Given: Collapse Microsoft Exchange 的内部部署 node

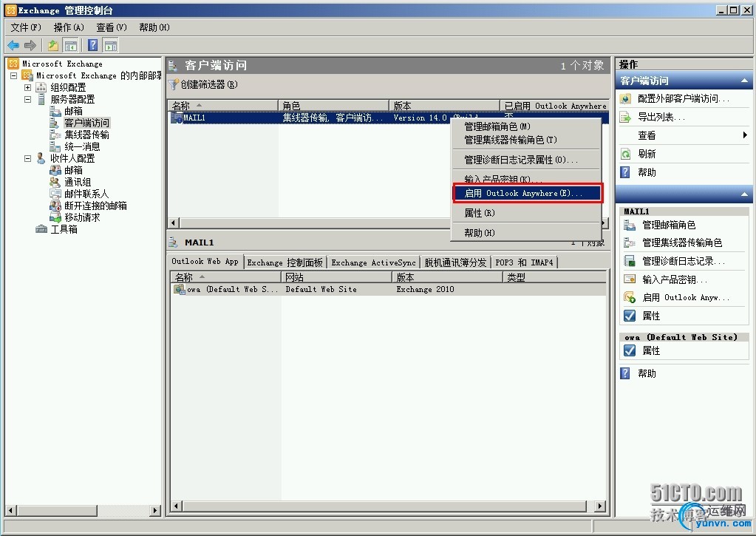Looking at the screenshot, I should click(13, 75).
